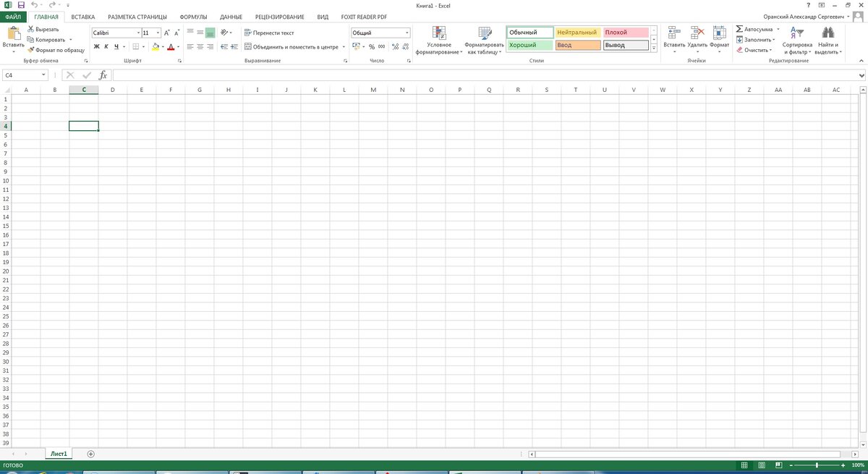Toggle underline (Ч) formatting
Screen dimensions: 868x474
[x=116, y=47]
